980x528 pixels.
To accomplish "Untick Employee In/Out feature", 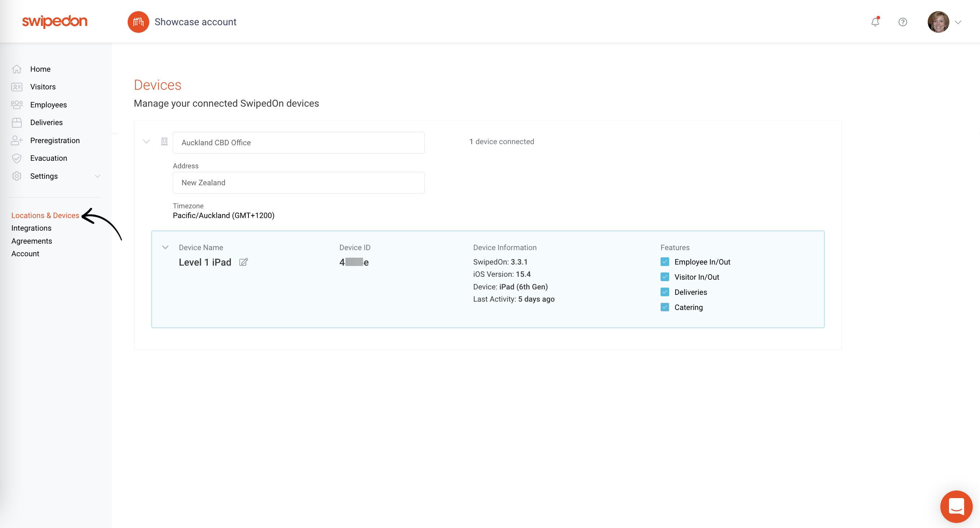I will (x=665, y=262).
